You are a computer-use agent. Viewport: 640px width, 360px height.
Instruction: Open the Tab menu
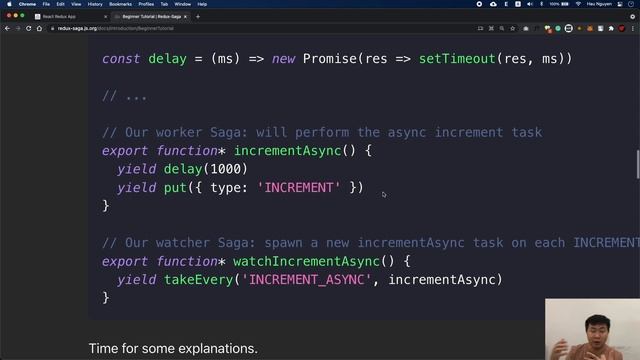pyautogui.click(x=164, y=4)
